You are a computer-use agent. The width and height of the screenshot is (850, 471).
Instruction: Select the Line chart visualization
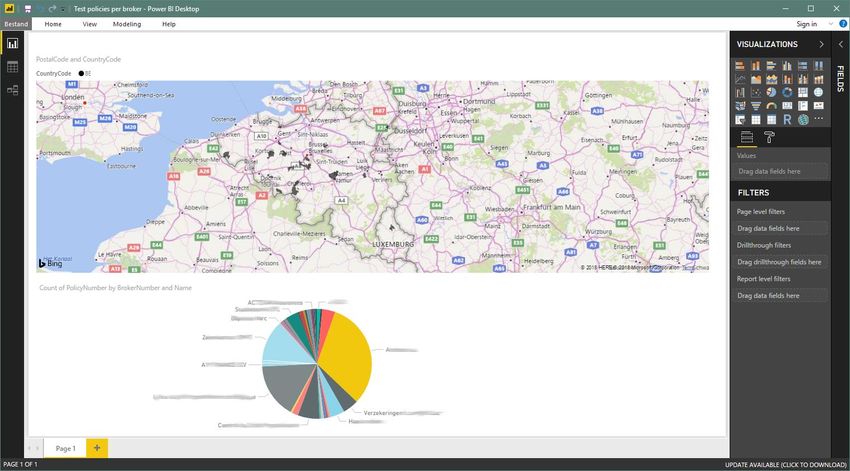tap(740, 79)
